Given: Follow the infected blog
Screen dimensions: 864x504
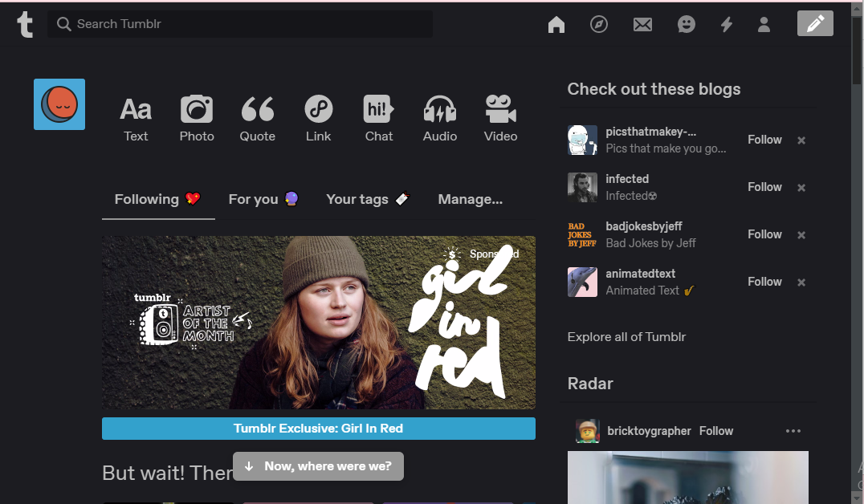Looking at the screenshot, I should 764,187.
